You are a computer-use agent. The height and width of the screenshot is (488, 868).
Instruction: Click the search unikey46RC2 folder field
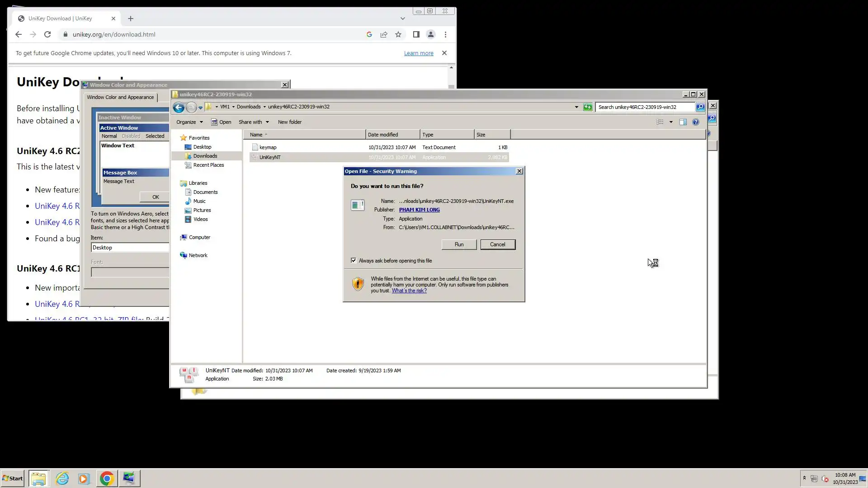[644, 107]
